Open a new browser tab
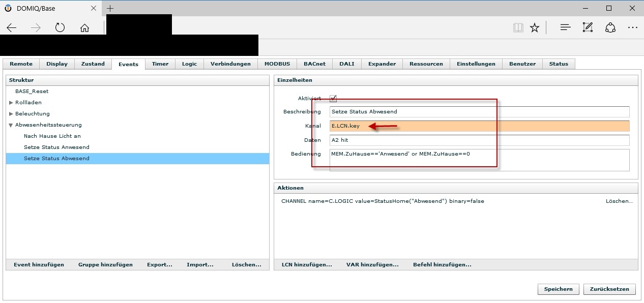The image size is (644, 303). pyautogui.click(x=110, y=8)
